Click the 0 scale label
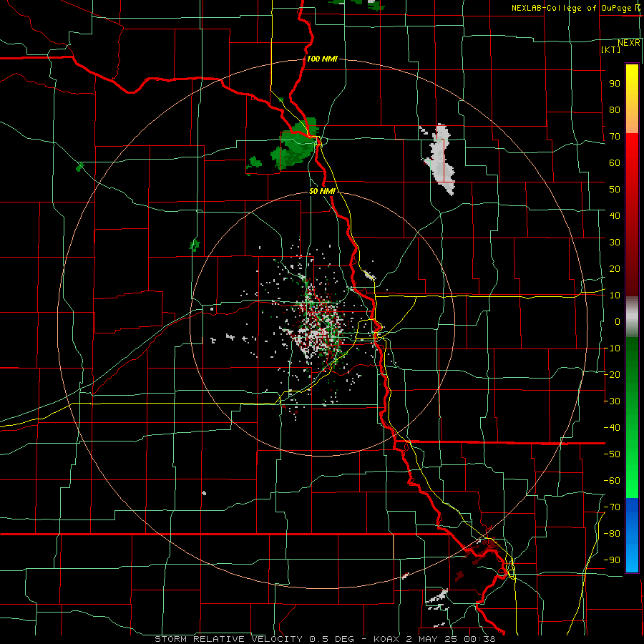The height and width of the screenshot is (644, 644). point(618,321)
